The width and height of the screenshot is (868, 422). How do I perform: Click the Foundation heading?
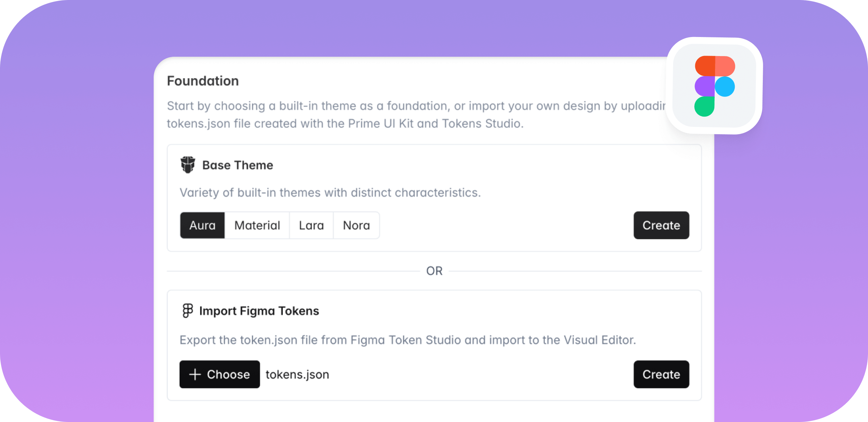tap(203, 81)
